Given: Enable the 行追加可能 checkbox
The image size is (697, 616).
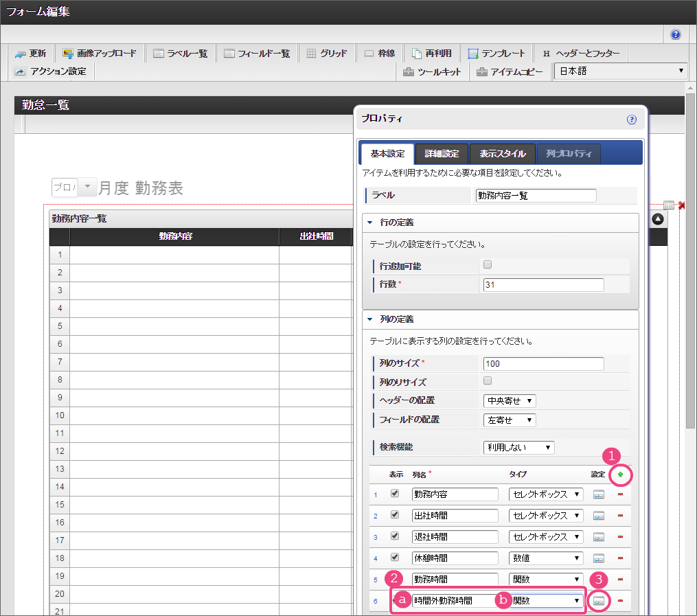Looking at the screenshot, I should click(x=488, y=264).
